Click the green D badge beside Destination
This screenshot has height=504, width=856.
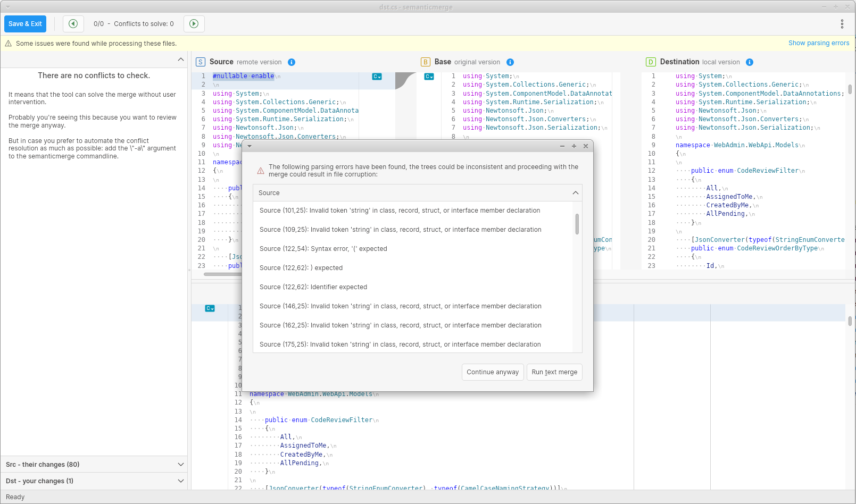[651, 62]
